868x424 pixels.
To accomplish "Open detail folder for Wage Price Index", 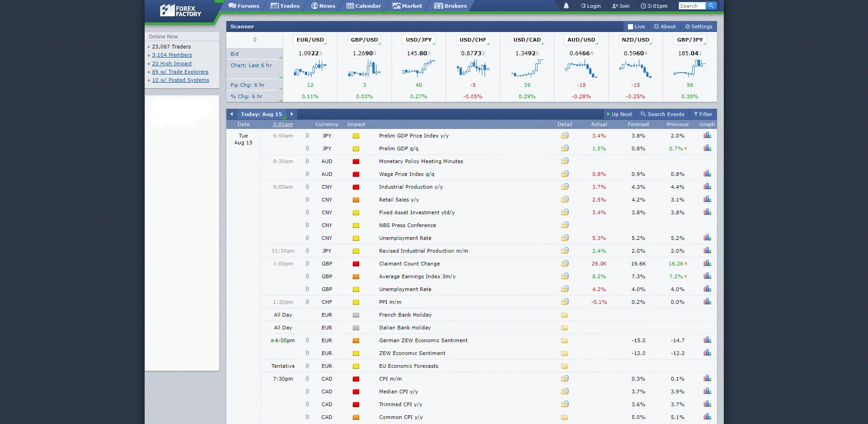I will [565, 174].
